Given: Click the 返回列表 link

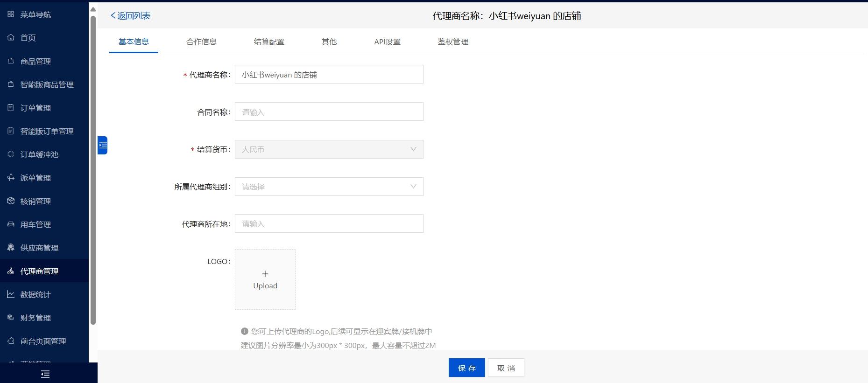Looking at the screenshot, I should coord(130,15).
